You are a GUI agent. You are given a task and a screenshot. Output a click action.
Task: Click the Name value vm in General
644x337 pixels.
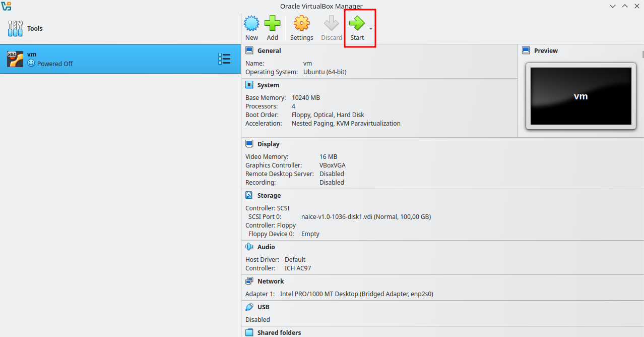coord(307,64)
